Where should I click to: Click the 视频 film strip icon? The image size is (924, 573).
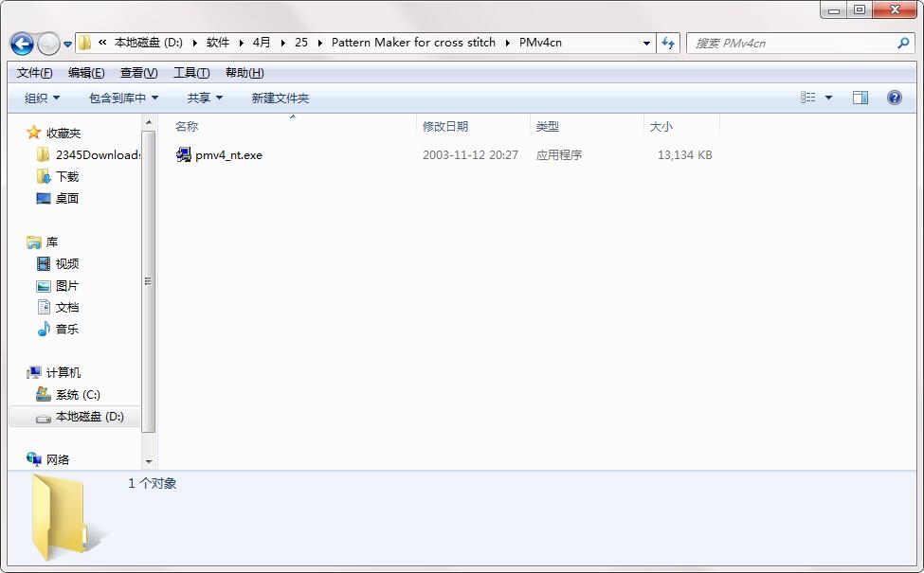pos(43,264)
